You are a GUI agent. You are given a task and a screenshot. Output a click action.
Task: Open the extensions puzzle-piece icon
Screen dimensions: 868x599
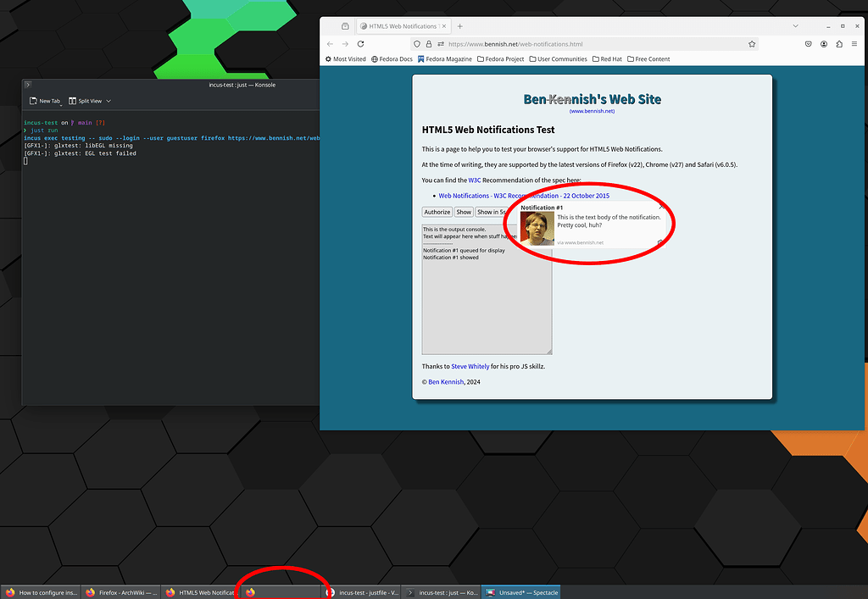tap(838, 43)
